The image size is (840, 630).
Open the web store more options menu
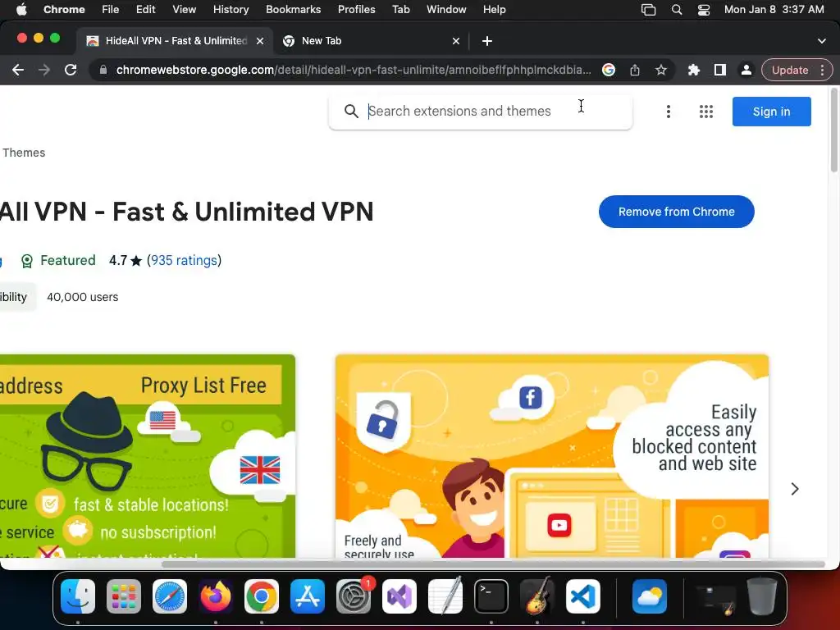click(668, 112)
